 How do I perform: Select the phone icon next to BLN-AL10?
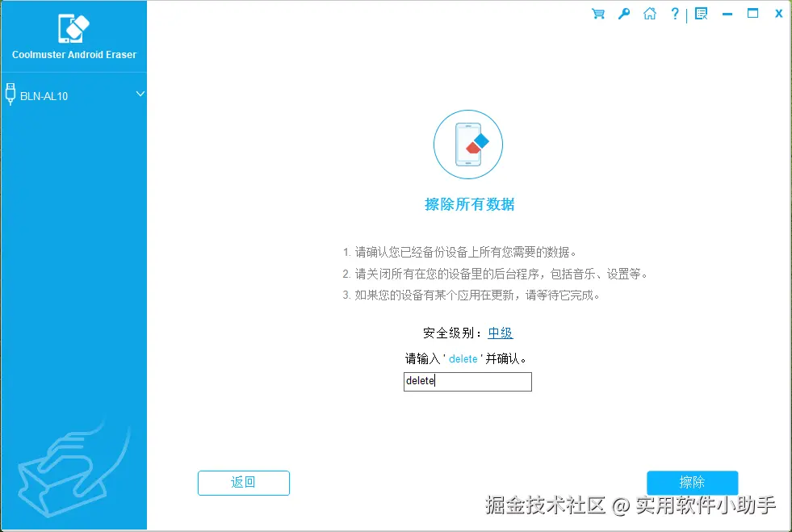(x=10, y=94)
